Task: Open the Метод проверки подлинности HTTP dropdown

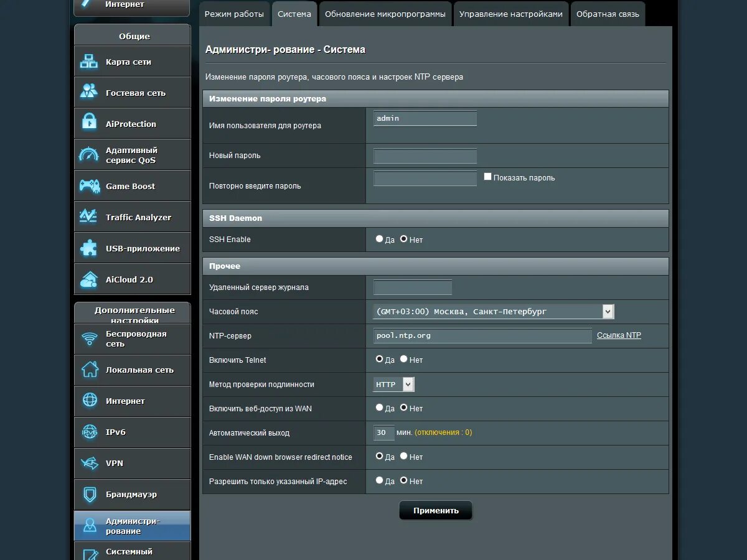Action: (393, 385)
